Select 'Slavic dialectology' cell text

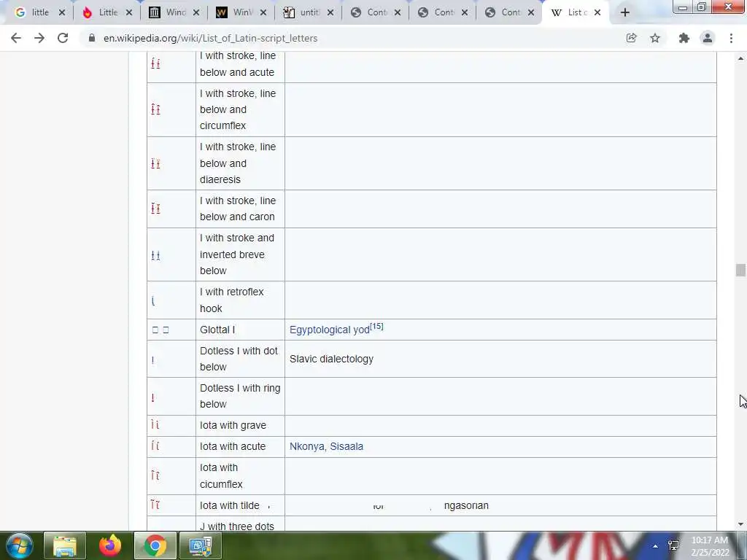pos(332,359)
